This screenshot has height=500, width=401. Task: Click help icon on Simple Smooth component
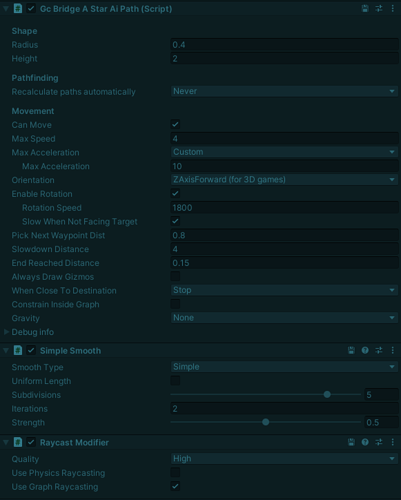click(365, 350)
